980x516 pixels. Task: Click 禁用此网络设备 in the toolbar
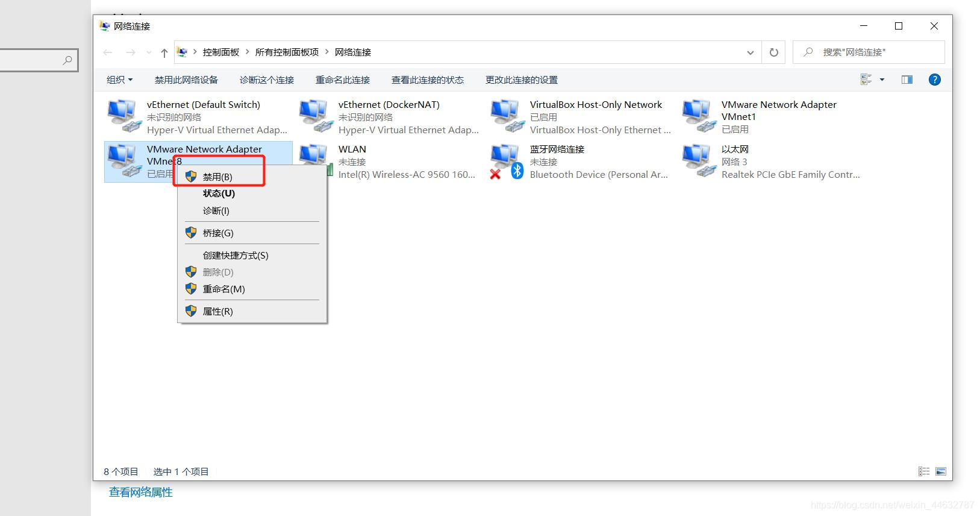click(186, 80)
